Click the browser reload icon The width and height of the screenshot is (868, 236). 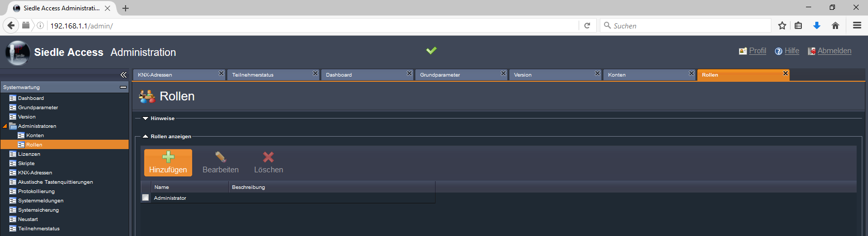(x=587, y=25)
